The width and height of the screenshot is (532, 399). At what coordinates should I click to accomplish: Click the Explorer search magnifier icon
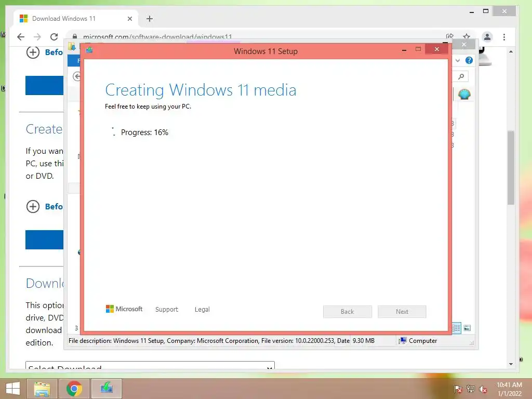[x=461, y=76]
